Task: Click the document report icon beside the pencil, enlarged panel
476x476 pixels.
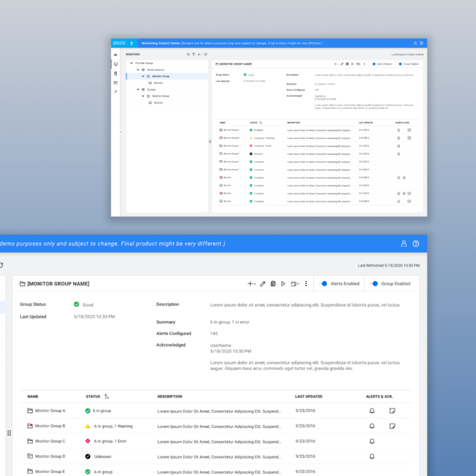Action: coord(273,283)
